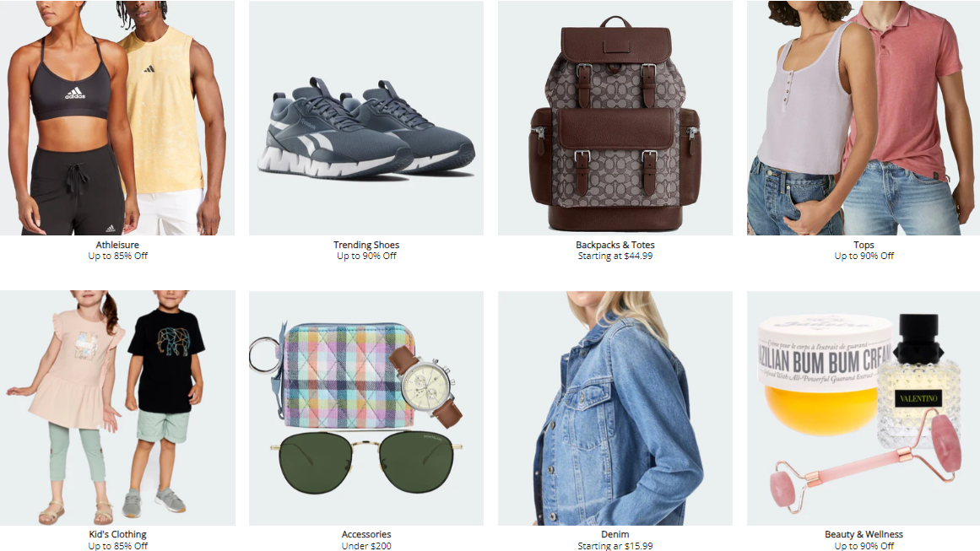The height and width of the screenshot is (551, 980).
Task: Click 'Up to 85% Off' under Athleisure
Action: pos(117,257)
